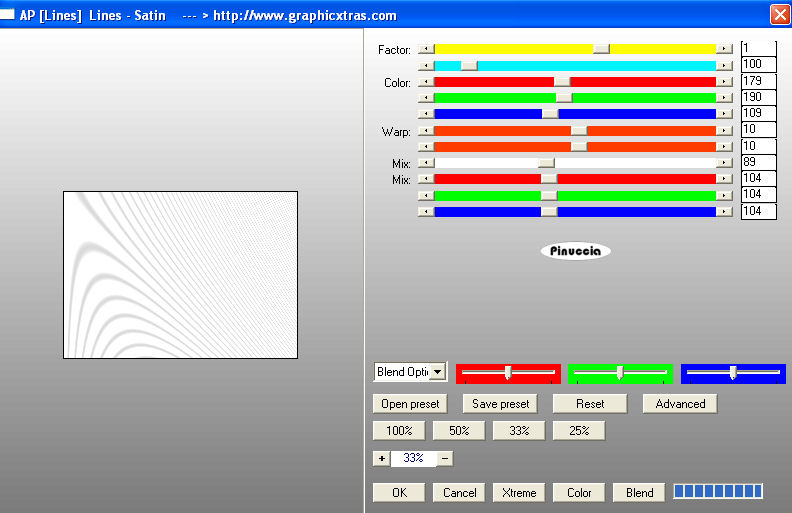Click the red Color slider thumb
792x513 pixels.
tap(562, 82)
